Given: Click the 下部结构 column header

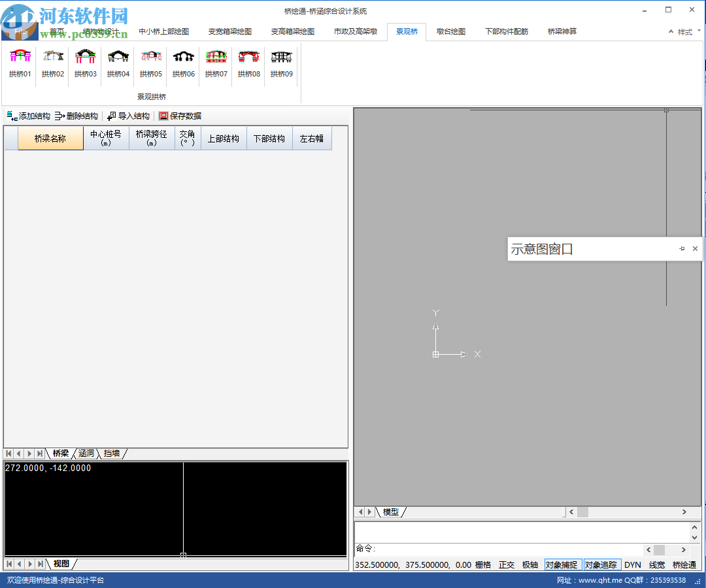Looking at the screenshot, I should pos(269,139).
